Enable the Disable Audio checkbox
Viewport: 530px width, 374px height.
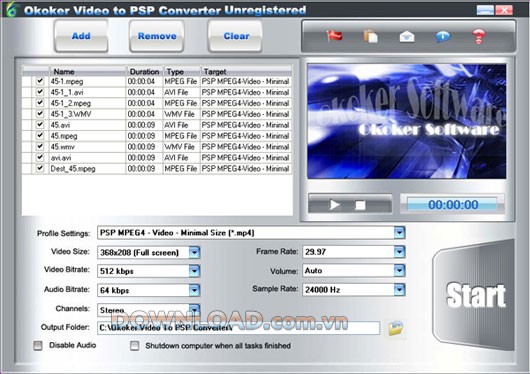[x=38, y=345]
